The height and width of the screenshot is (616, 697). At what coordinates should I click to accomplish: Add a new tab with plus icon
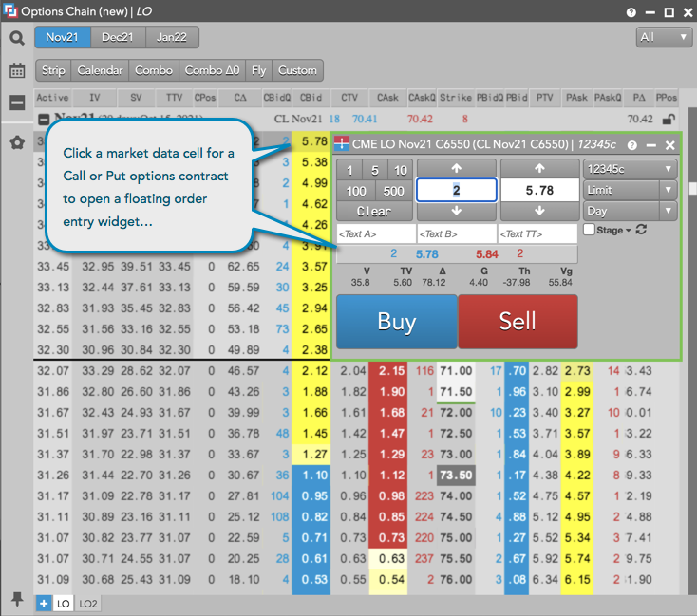click(x=44, y=604)
